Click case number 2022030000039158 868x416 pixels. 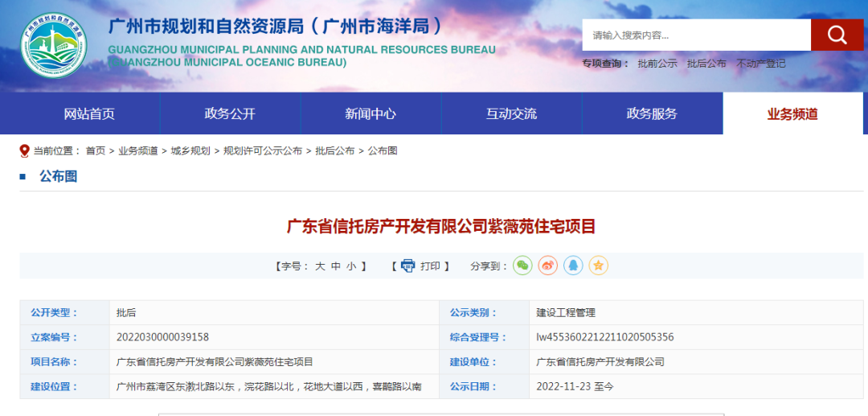point(162,337)
